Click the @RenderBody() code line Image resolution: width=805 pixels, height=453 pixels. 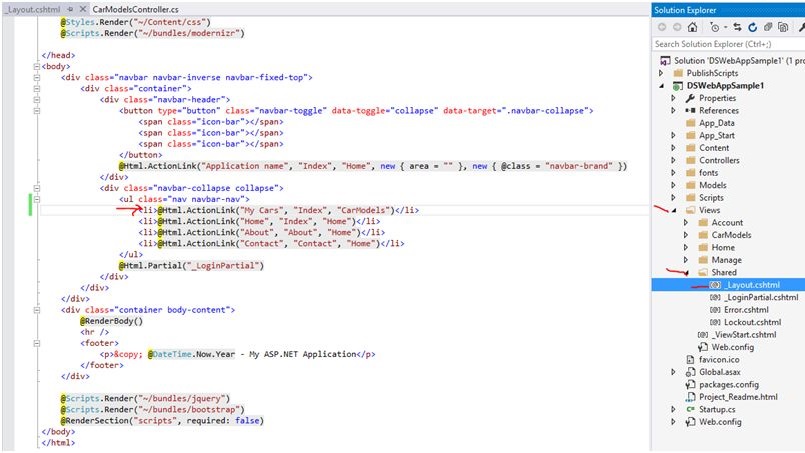point(111,322)
